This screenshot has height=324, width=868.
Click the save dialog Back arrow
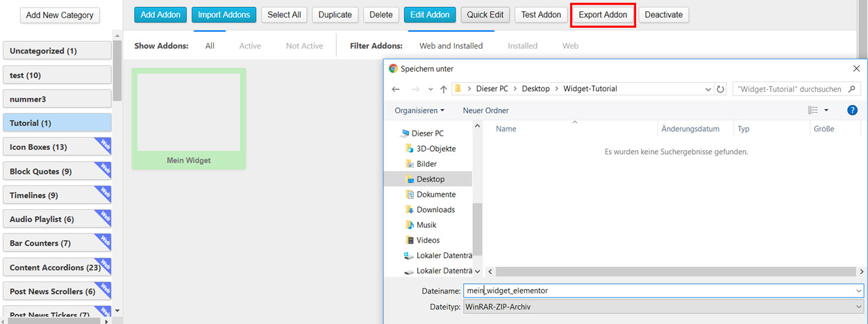click(396, 89)
